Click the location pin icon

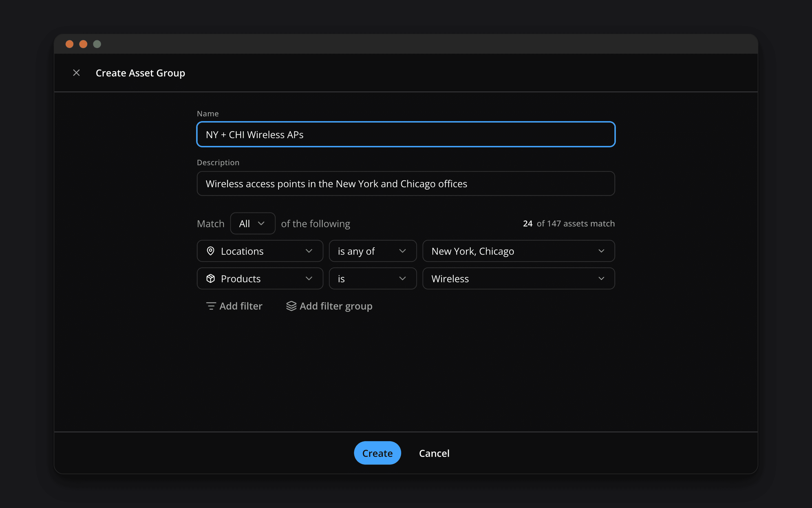tap(210, 251)
